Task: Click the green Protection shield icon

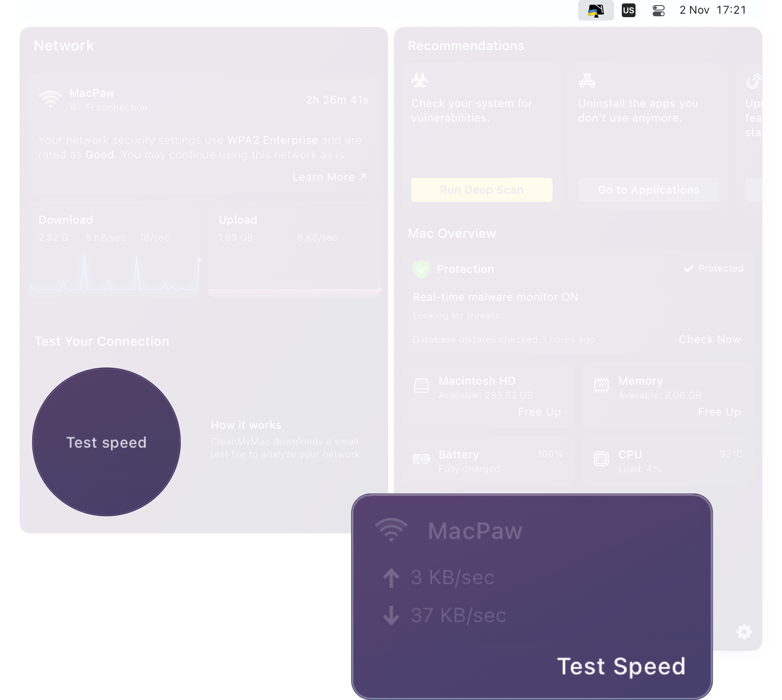Action: point(421,269)
